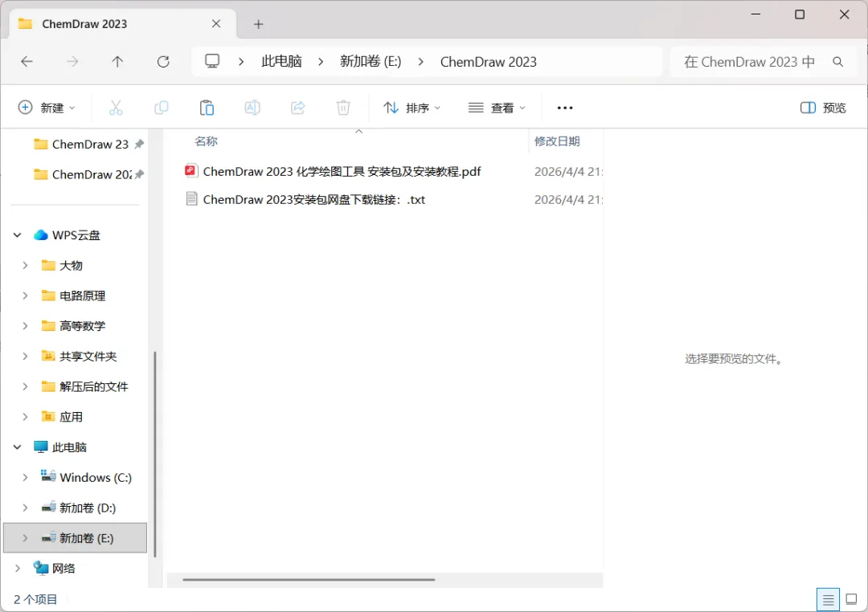The width and height of the screenshot is (868, 612).
Task: Go up one folder level
Action: point(117,61)
